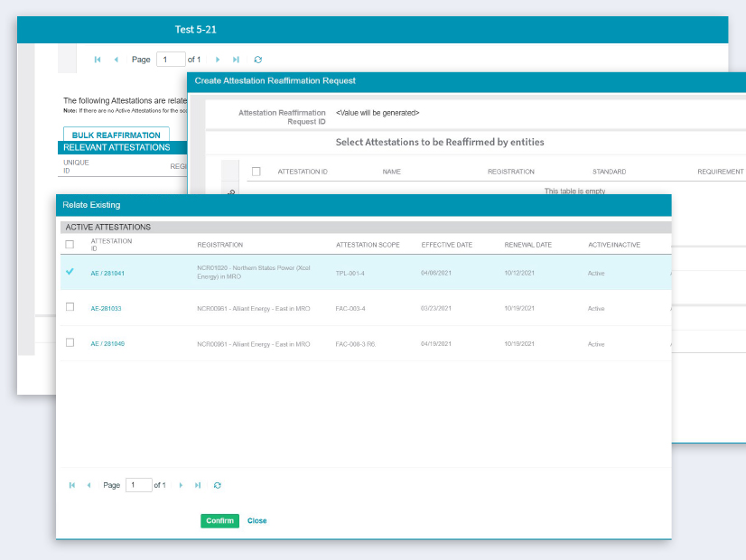Uncheck the selected AE / 281041 row
This screenshot has height=560, width=746.
pyautogui.click(x=70, y=272)
